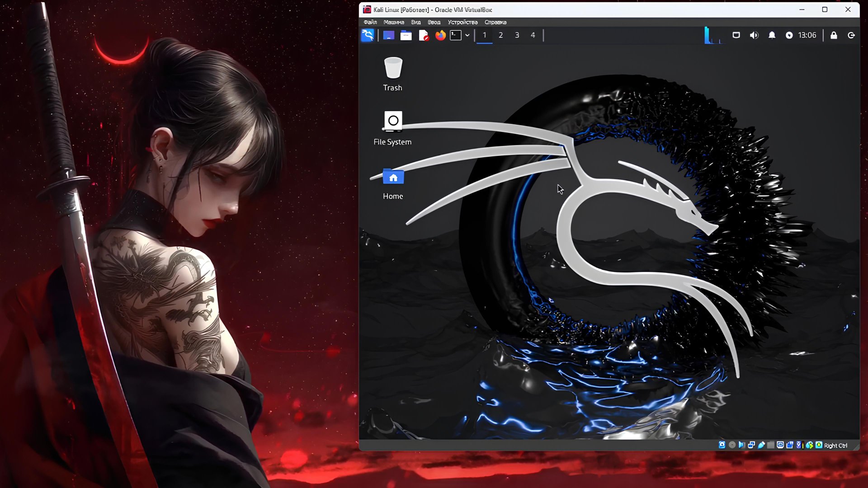This screenshot has width=868, height=488.
Task: Open the terminal emulator from the panel
Action: point(455,35)
